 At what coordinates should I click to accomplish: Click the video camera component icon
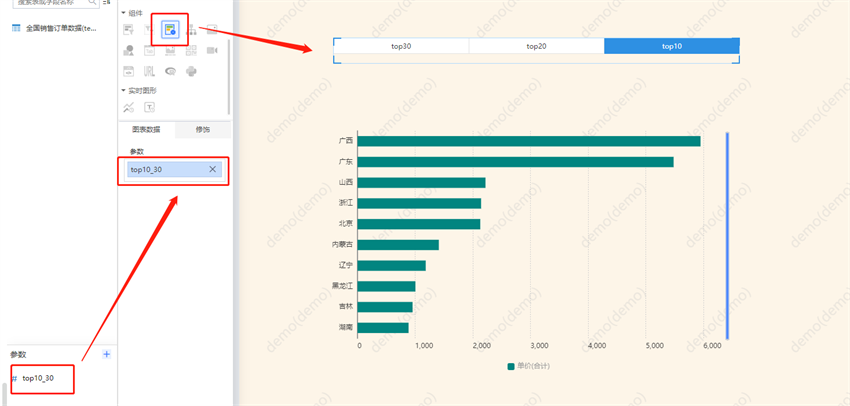tap(212, 50)
